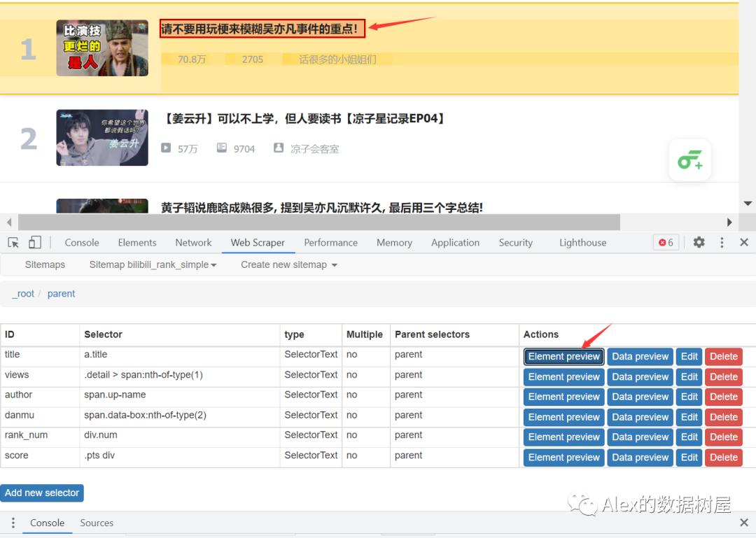Image resolution: width=756 pixels, height=538 pixels.
Task: Click Data preview for views row
Action: pyautogui.click(x=640, y=377)
